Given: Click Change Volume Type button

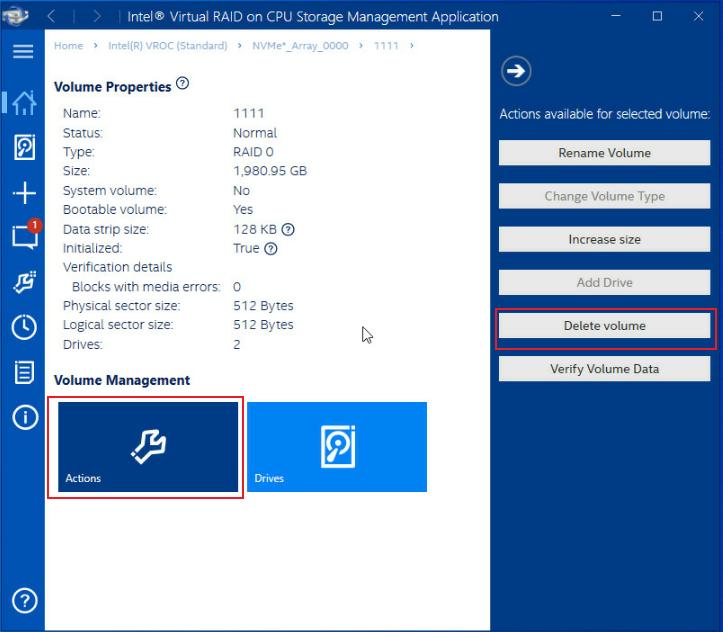Looking at the screenshot, I should click(x=604, y=196).
